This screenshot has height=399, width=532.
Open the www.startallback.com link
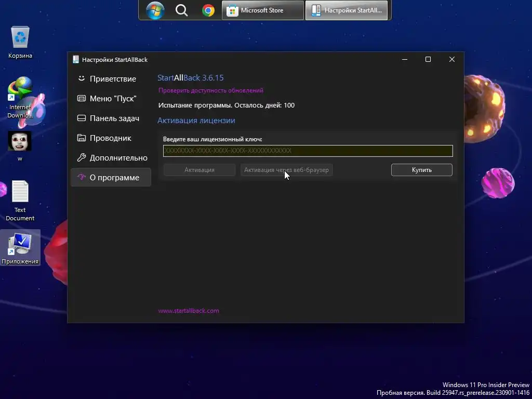[x=189, y=311]
